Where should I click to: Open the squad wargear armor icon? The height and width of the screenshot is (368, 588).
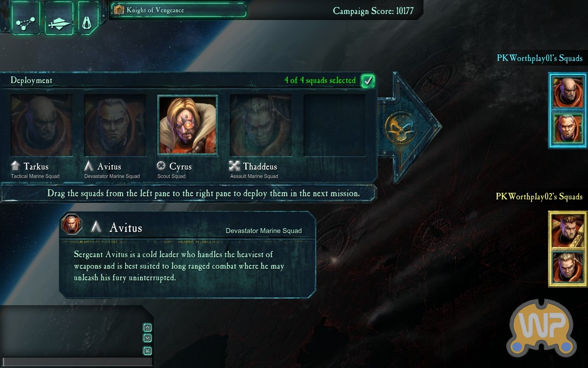click(87, 18)
